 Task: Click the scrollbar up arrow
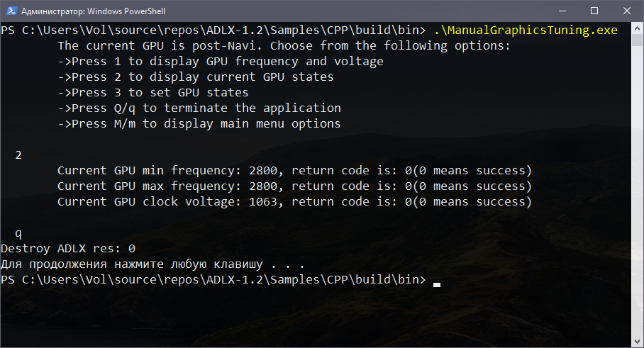coord(638,29)
